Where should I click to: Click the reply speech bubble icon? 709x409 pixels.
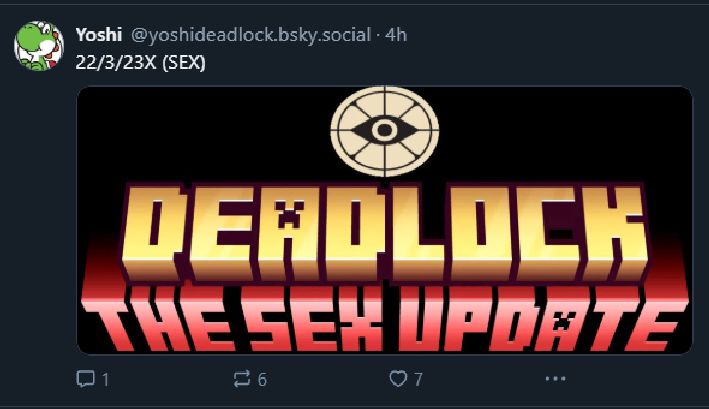tap(85, 379)
